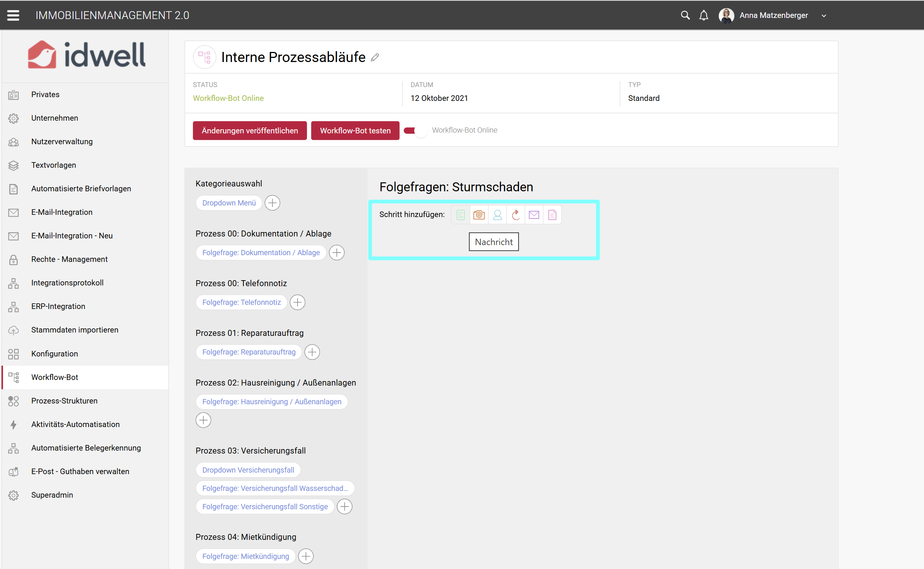This screenshot has height=569, width=924.
Task: Add a photo step with camera icon
Action: [x=479, y=214]
